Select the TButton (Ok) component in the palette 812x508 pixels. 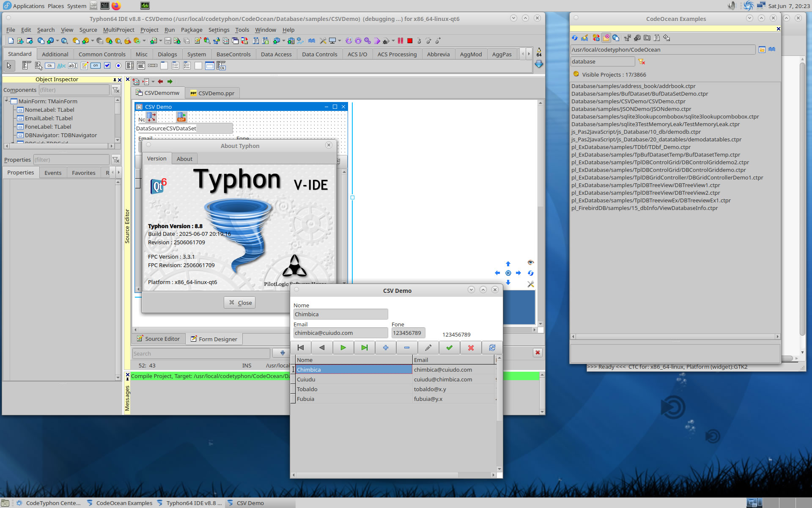(x=50, y=66)
